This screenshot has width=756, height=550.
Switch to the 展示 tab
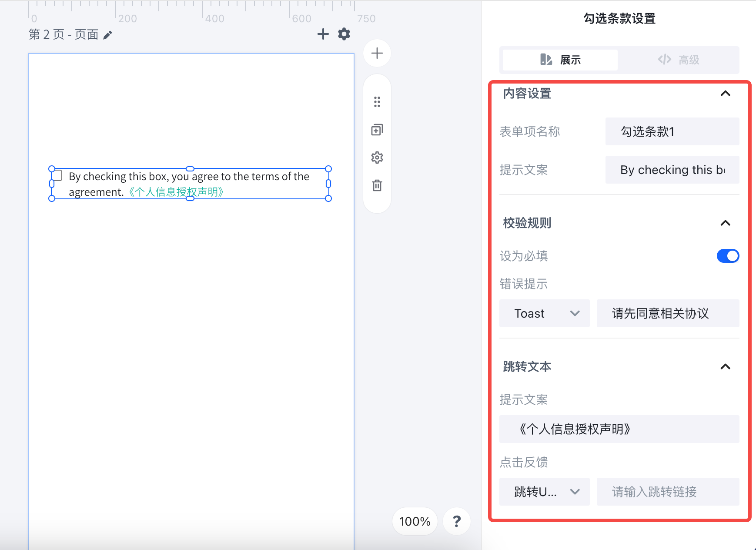point(560,60)
